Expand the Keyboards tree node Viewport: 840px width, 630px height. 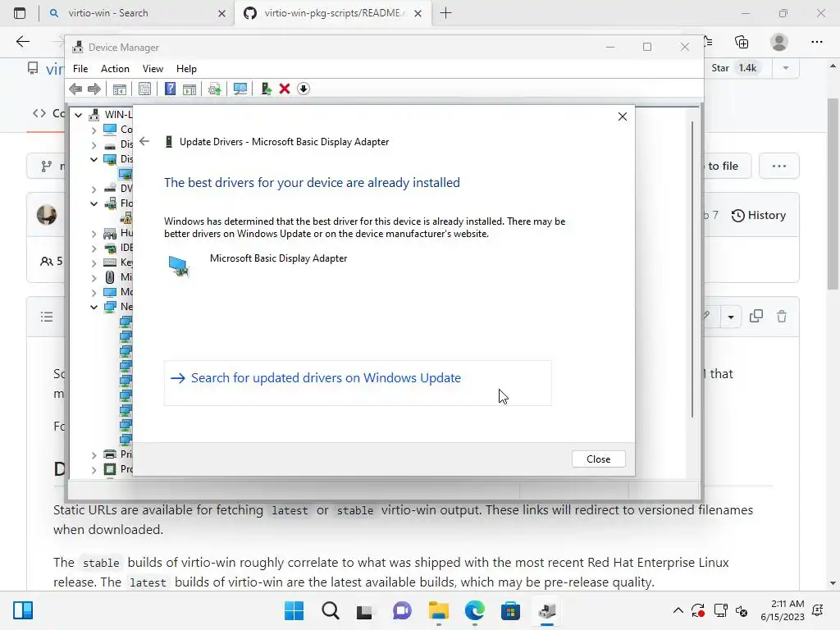pos(94,262)
